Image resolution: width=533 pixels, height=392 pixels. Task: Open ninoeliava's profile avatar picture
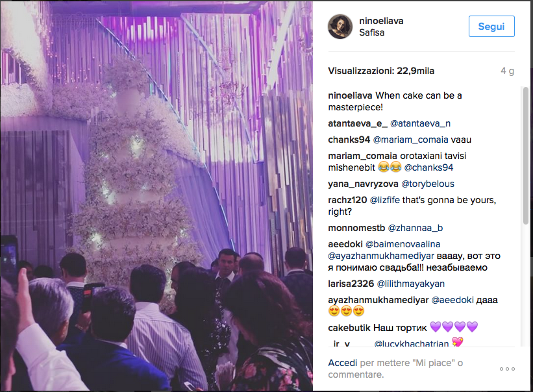pyautogui.click(x=340, y=27)
